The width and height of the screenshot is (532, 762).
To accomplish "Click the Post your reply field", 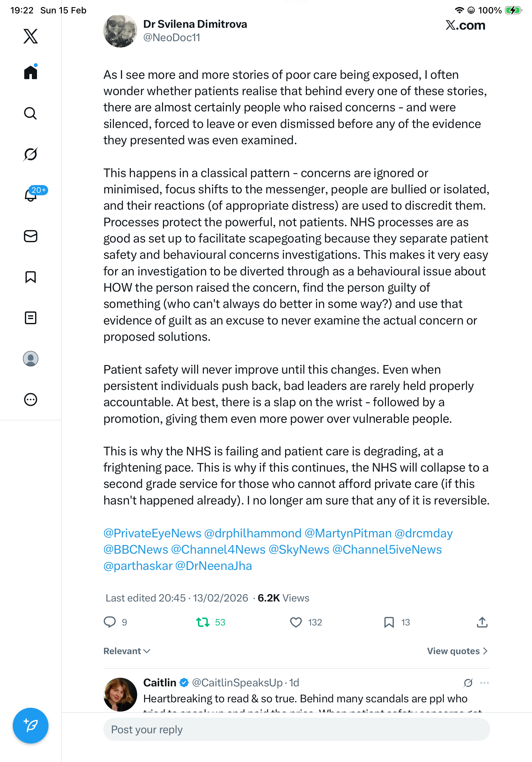I will pyautogui.click(x=296, y=729).
